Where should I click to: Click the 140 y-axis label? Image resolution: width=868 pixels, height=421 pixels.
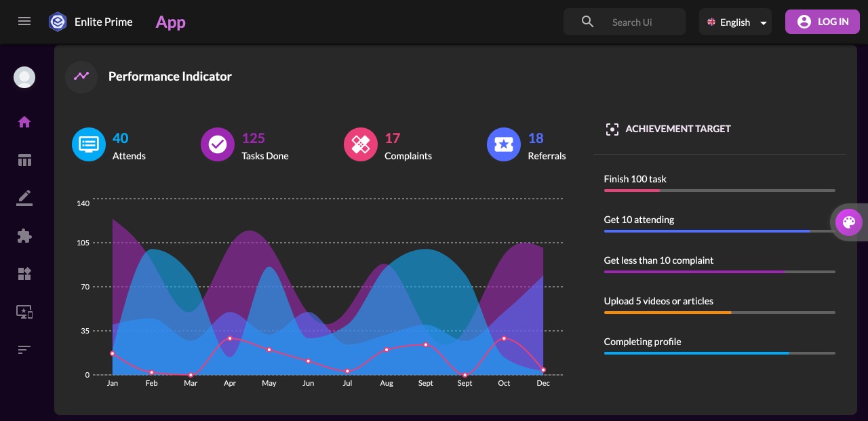pos(83,203)
